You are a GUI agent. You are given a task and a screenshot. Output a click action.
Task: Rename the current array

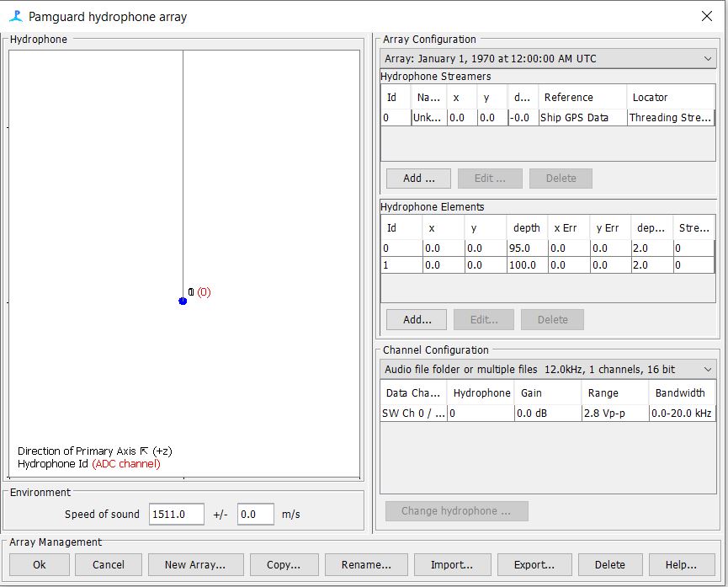(x=366, y=564)
